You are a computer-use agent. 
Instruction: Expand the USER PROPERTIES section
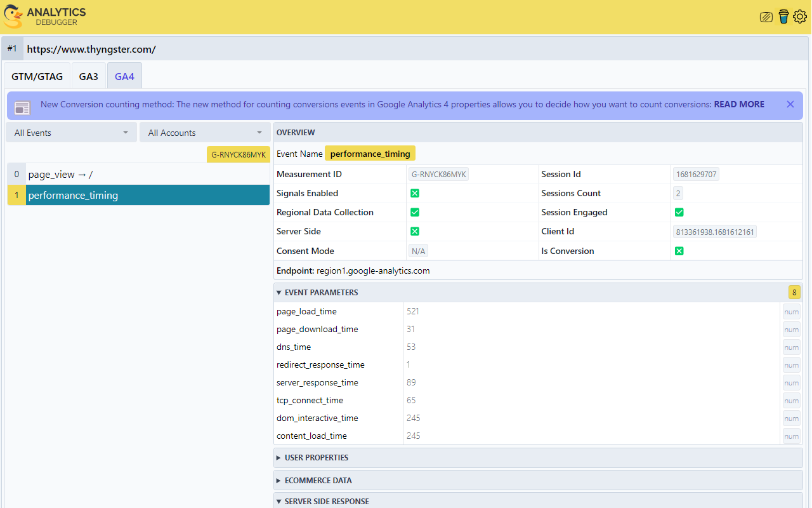[x=538, y=457]
